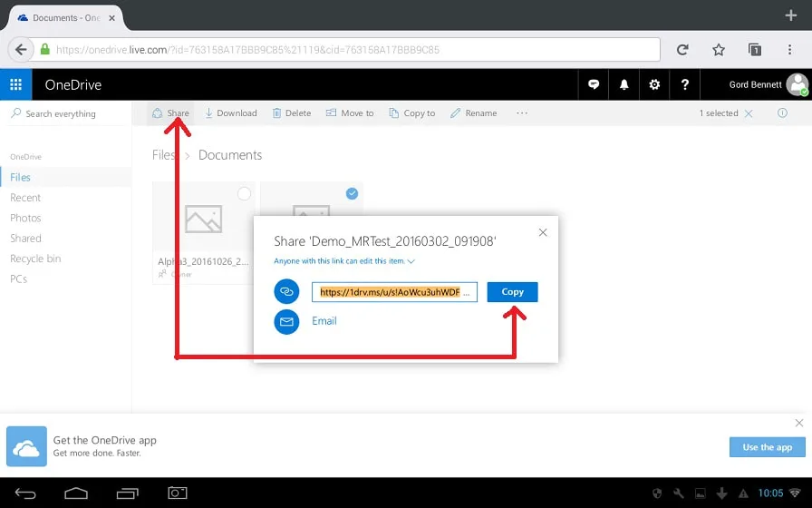Click the Copy button
Viewport: 812px width, 508px height.
[512, 292]
